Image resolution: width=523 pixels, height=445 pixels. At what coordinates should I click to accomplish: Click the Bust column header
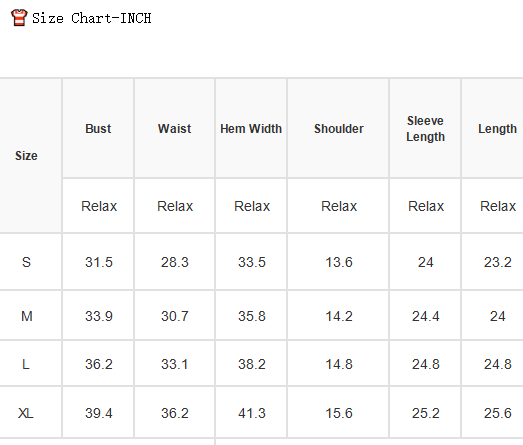pos(98,129)
